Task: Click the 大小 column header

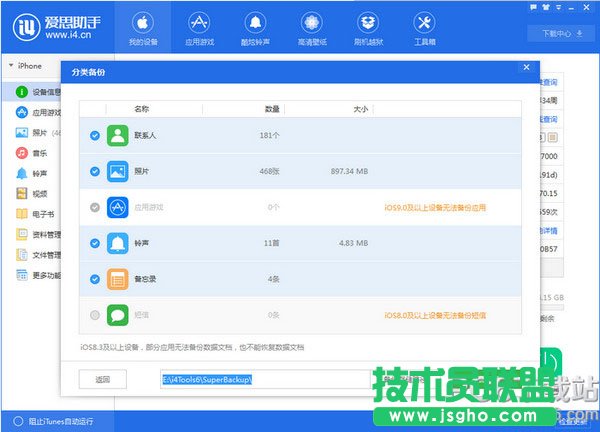Action: click(x=360, y=109)
